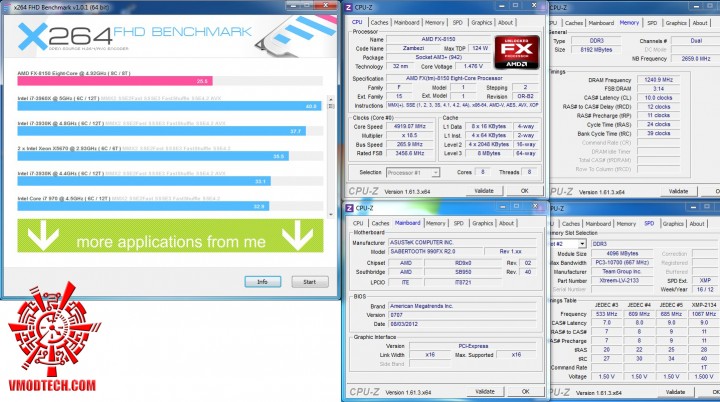Click the Multiplier value x 18.5
The width and height of the screenshot is (720, 402).
click(x=410, y=136)
